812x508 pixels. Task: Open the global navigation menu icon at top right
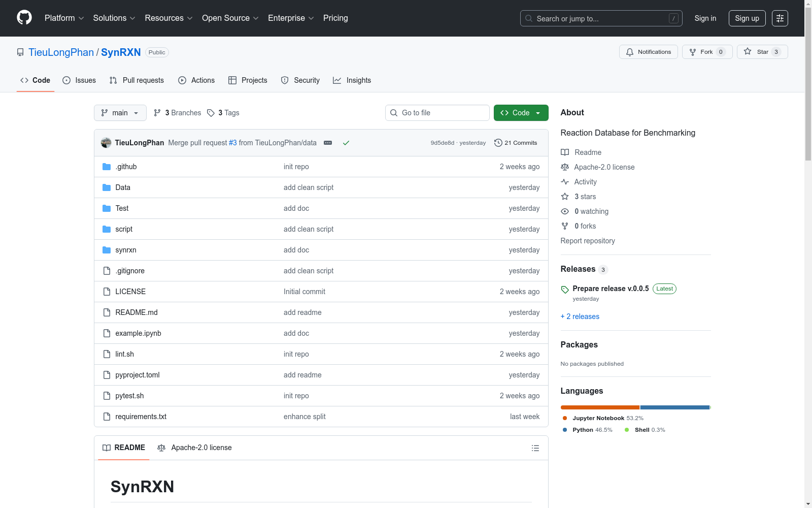(x=780, y=18)
